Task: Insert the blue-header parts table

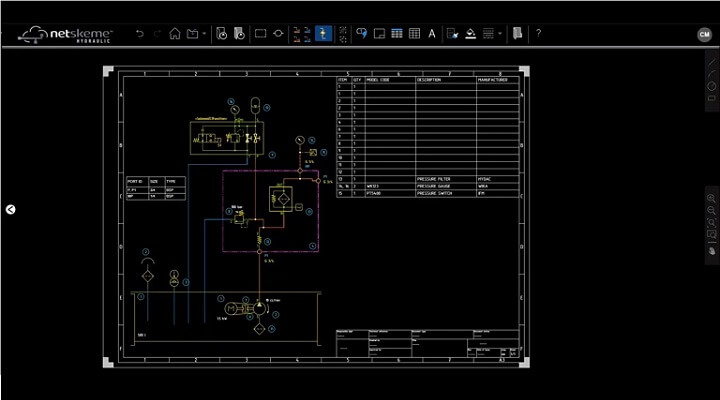Action: click(x=397, y=34)
